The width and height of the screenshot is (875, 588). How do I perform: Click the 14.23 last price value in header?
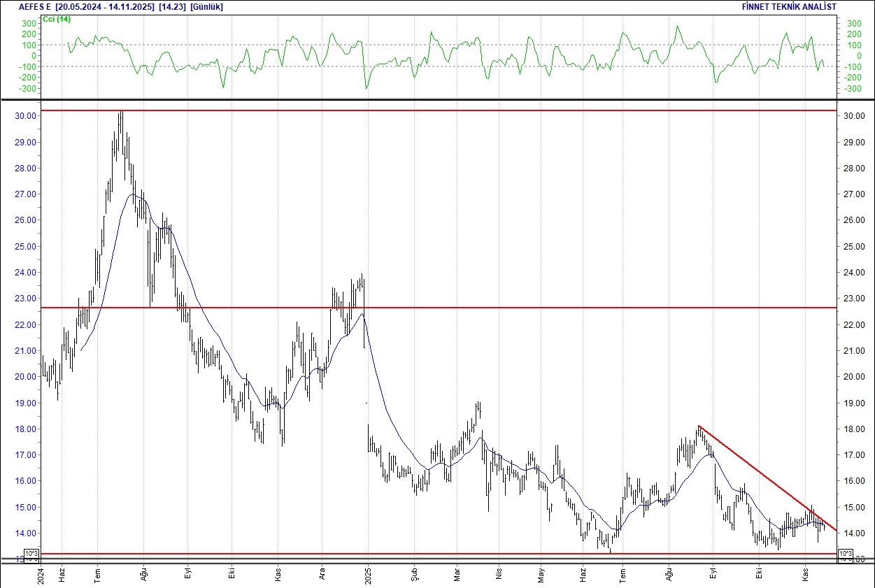click(x=172, y=6)
